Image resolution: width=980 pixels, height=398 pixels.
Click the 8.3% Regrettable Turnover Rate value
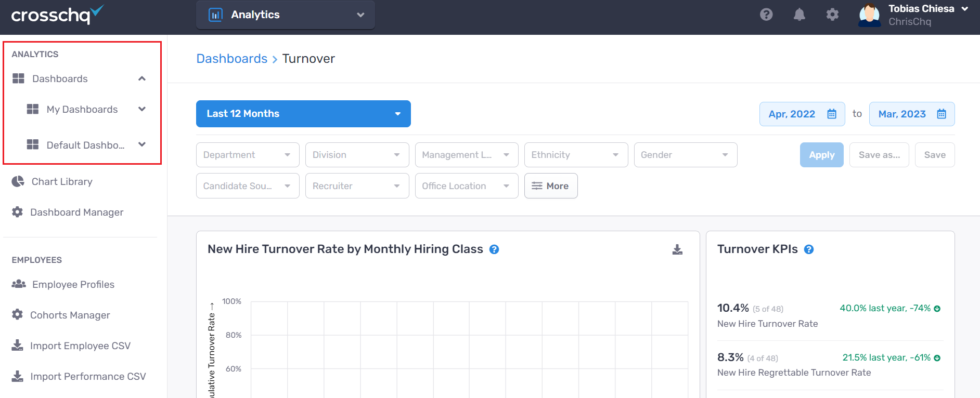(x=730, y=357)
